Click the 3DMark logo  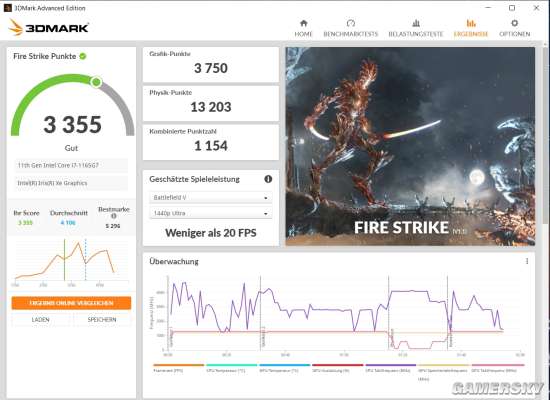tap(48, 27)
